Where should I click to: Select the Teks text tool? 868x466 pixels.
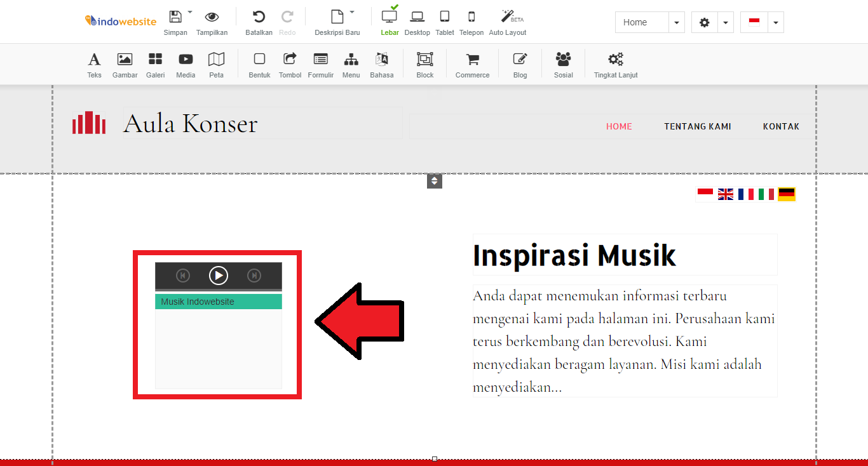94,63
